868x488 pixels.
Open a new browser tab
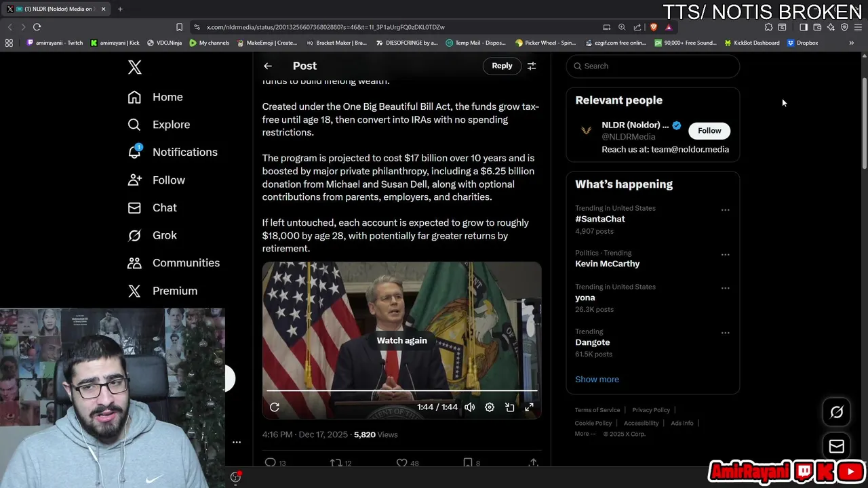[x=120, y=9]
